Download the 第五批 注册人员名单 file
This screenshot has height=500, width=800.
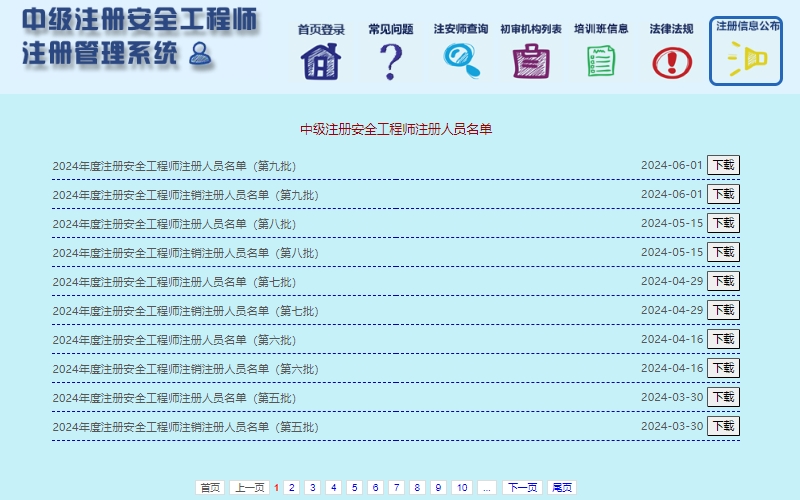[x=723, y=397]
